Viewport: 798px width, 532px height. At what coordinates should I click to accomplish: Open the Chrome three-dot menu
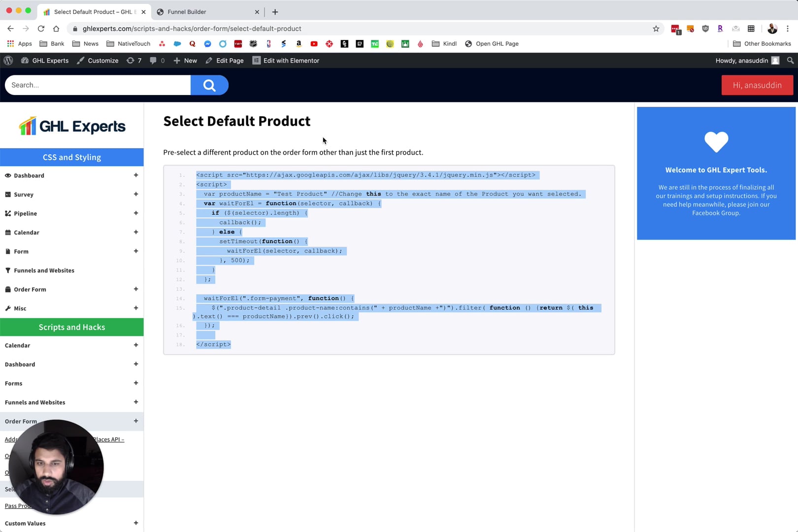click(788, 29)
